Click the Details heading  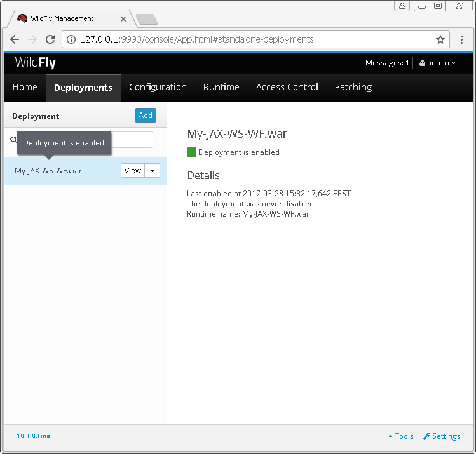[203, 176]
